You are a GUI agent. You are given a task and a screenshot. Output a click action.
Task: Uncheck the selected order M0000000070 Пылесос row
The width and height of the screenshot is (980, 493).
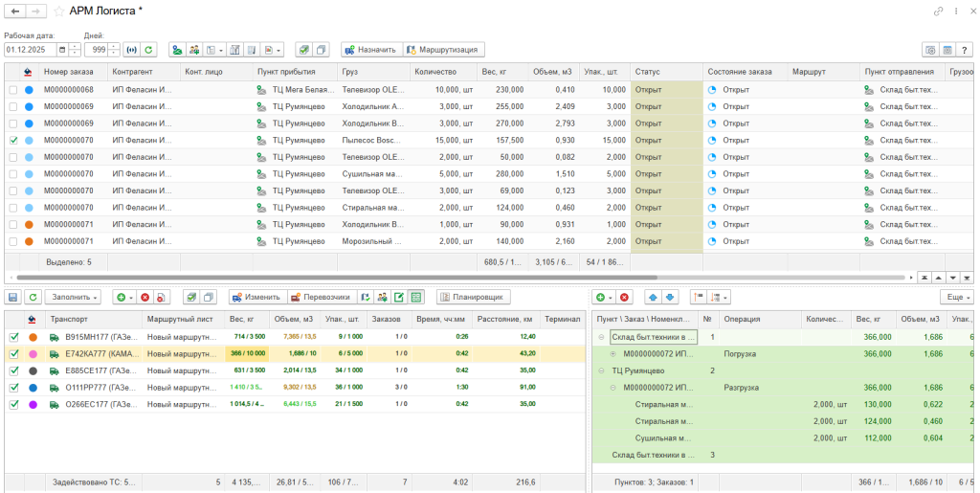pyautogui.click(x=12, y=140)
